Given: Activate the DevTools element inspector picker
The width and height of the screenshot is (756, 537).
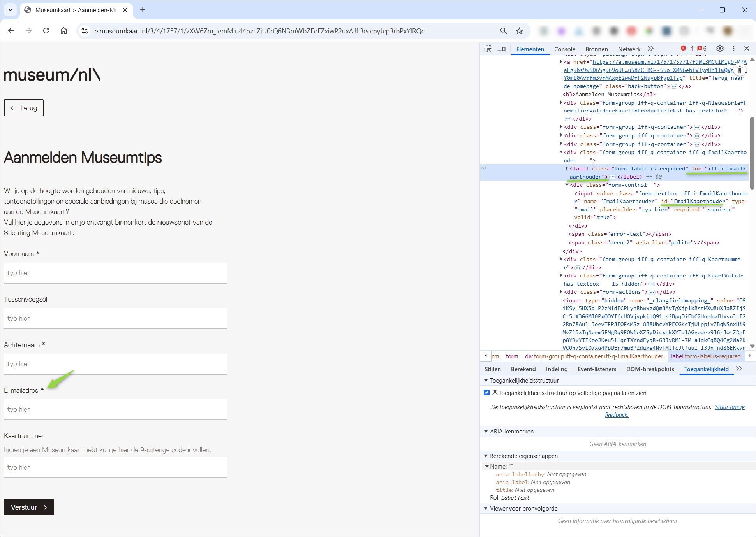Looking at the screenshot, I should pos(488,49).
